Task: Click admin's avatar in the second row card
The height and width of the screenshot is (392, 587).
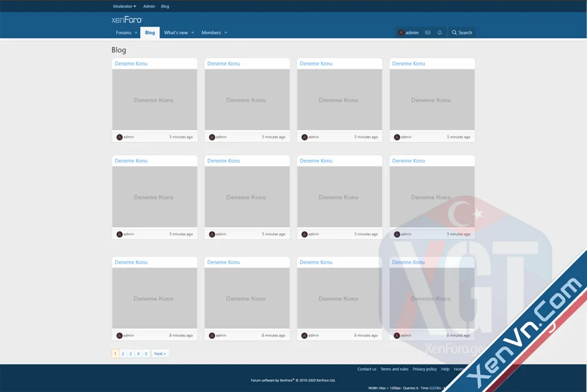Action: tap(119, 234)
